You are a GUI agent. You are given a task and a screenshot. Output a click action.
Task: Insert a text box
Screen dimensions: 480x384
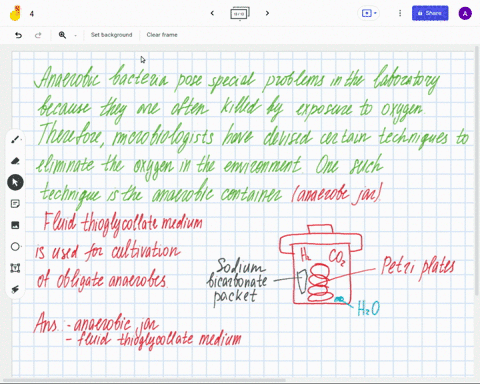(x=15, y=268)
